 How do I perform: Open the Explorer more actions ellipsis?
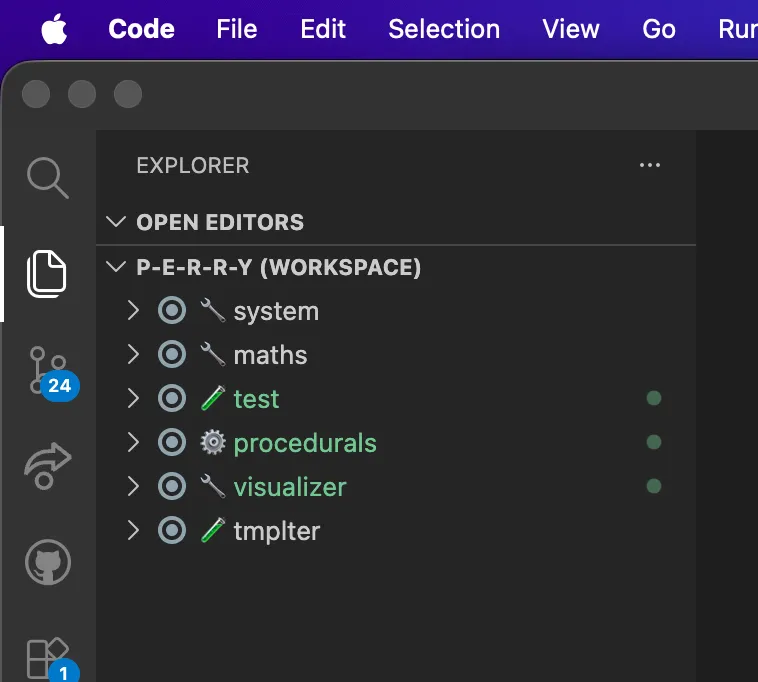[650, 165]
